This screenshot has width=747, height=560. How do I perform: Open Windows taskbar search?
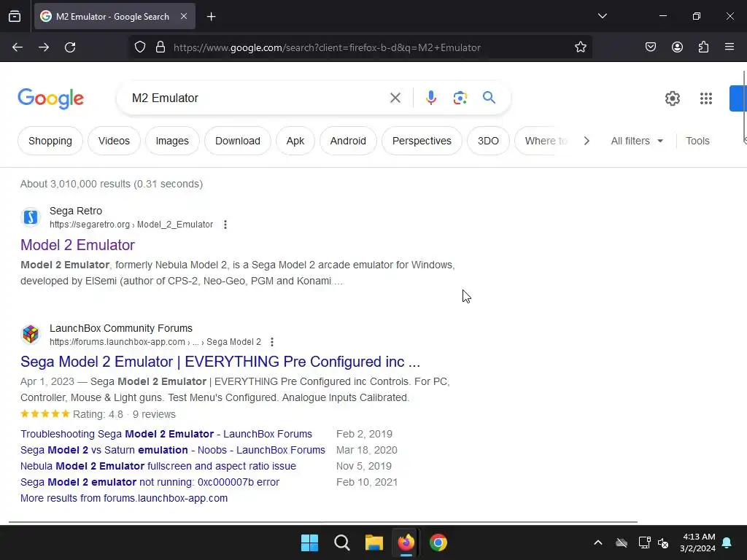(x=341, y=542)
